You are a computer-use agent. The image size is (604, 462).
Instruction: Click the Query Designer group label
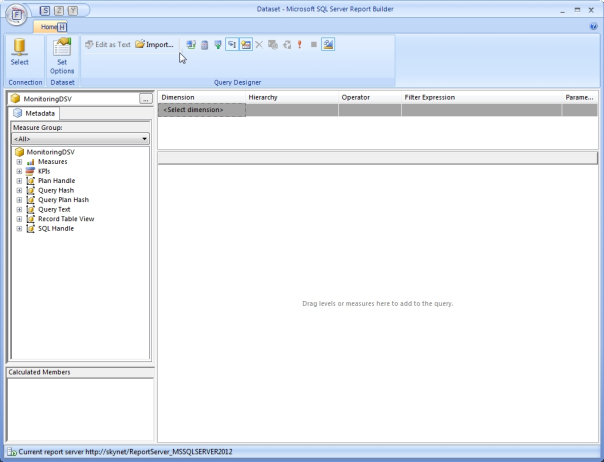click(238, 82)
